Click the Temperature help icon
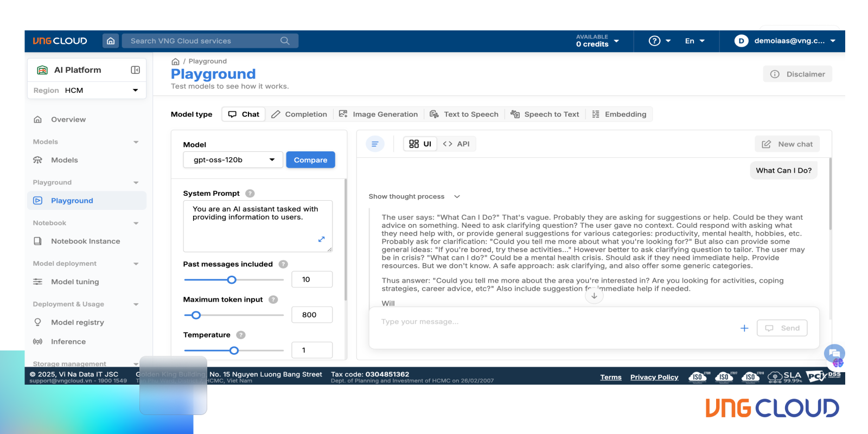Viewport: 868px width, 434px height. pos(241,335)
